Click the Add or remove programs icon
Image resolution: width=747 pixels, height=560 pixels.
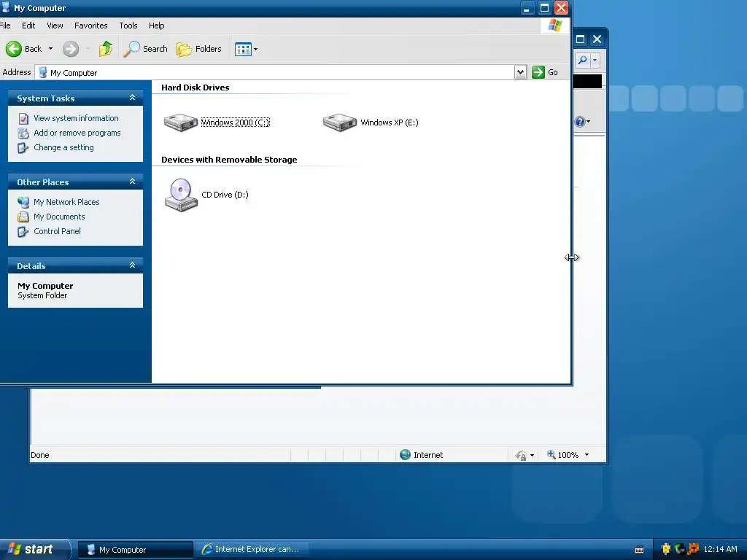[23, 133]
